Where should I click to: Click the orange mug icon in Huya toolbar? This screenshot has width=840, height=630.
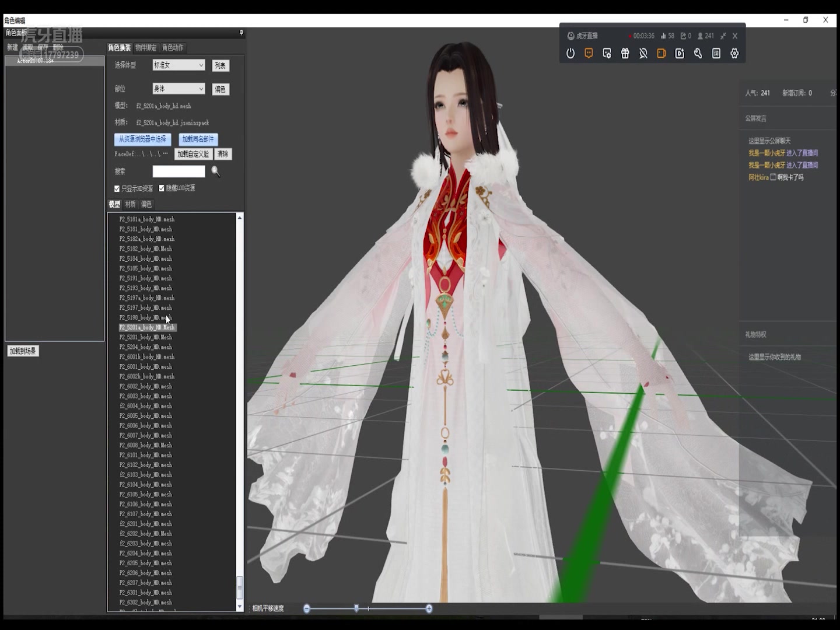[661, 53]
